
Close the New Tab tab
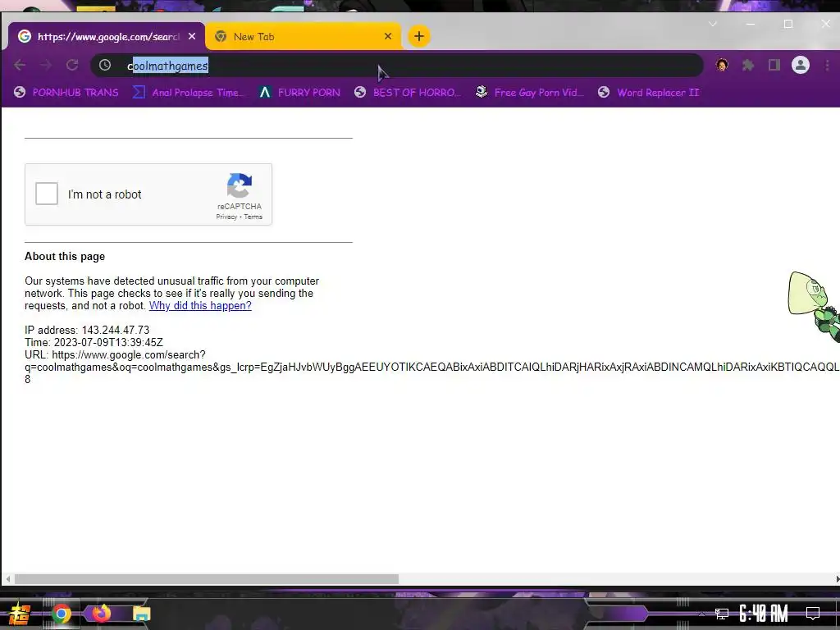(388, 36)
